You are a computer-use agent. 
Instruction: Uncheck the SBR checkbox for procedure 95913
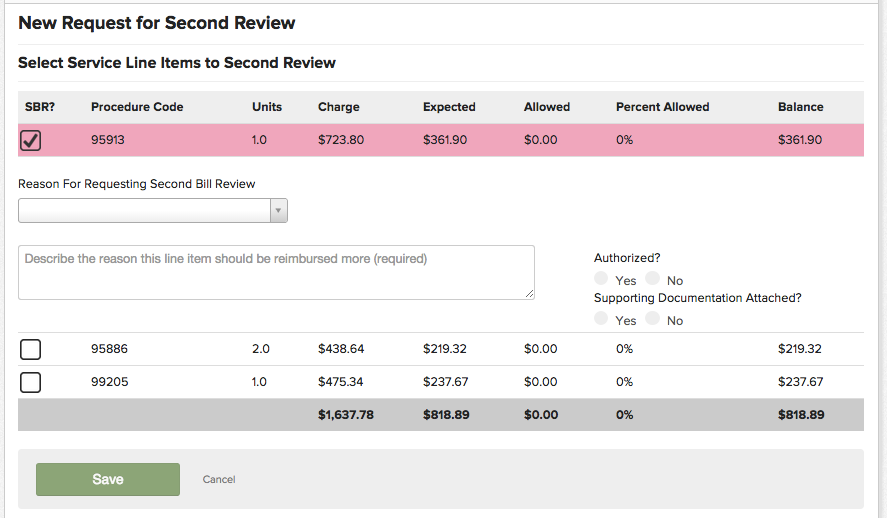pyautogui.click(x=31, y=141)
